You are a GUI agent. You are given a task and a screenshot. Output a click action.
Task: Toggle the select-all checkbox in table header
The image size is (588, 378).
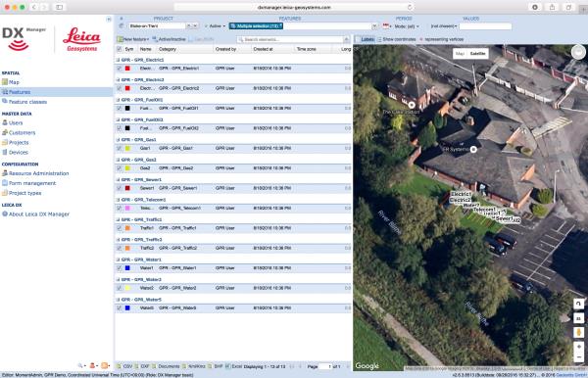click(119, 49)
